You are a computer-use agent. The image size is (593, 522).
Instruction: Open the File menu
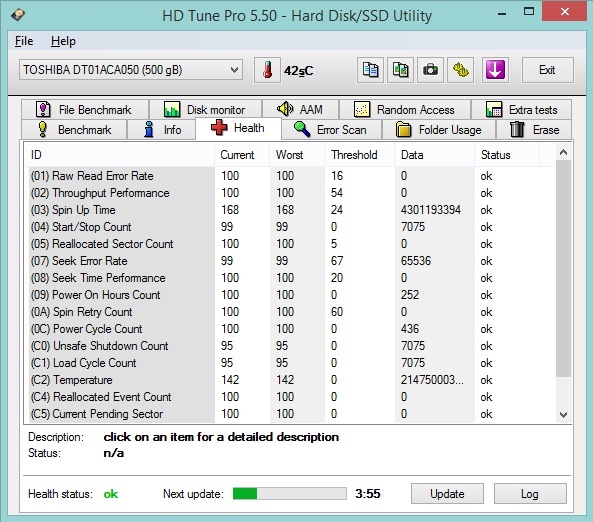pos(24,41)
